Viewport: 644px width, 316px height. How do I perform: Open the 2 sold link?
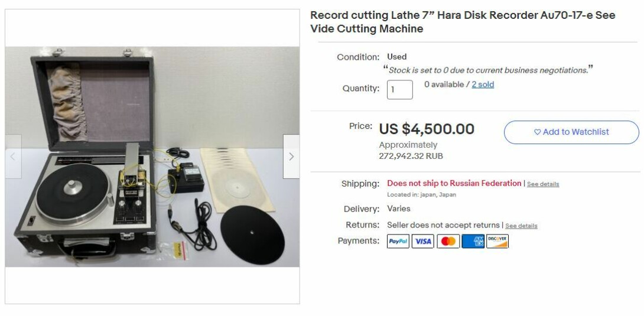[483, 84]
